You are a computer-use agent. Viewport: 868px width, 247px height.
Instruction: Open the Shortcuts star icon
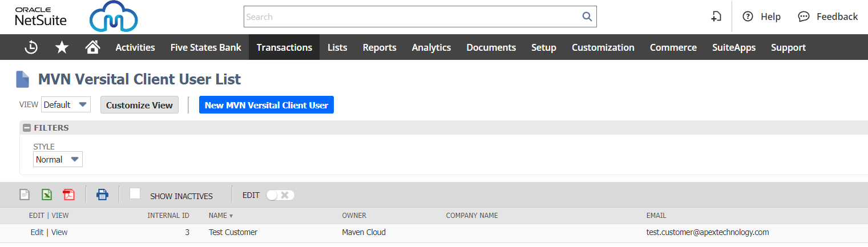pos(62,48)
